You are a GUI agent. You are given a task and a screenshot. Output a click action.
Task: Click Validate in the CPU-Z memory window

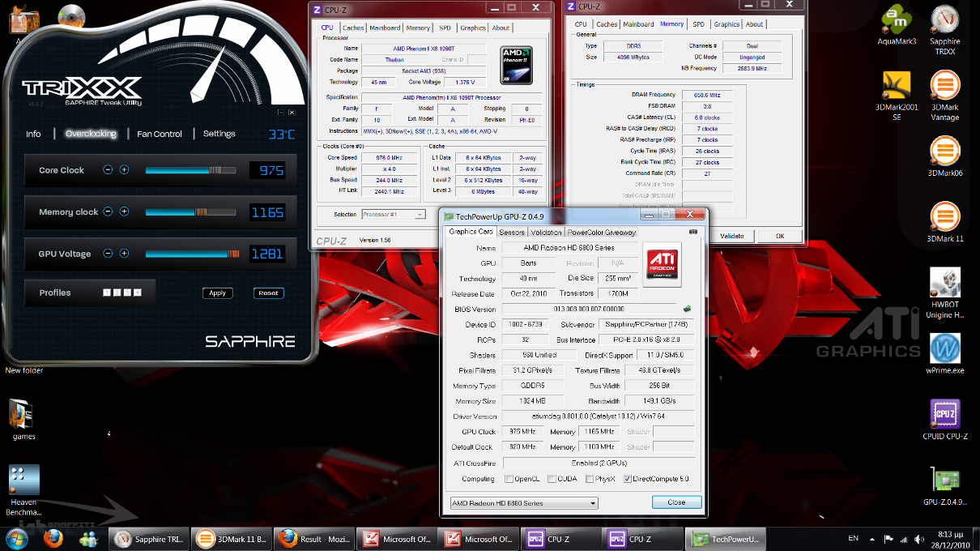[731, 236]
